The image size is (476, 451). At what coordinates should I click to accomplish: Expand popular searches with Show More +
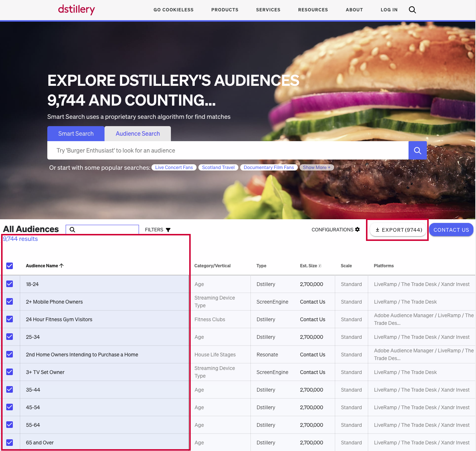click(x=316, y=168)
